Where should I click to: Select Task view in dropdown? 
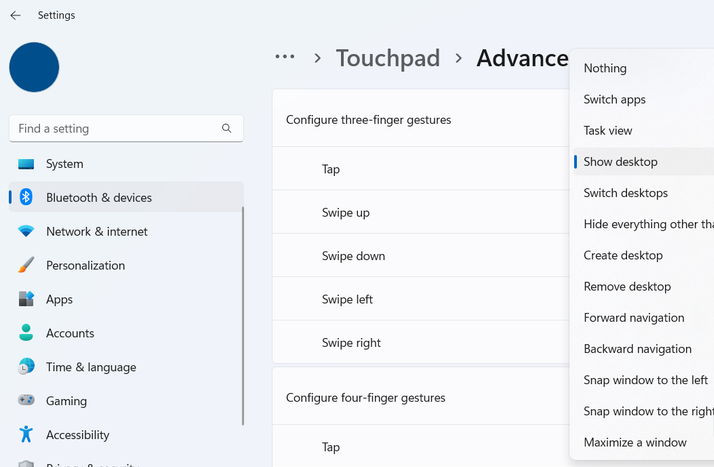(608, 131)
